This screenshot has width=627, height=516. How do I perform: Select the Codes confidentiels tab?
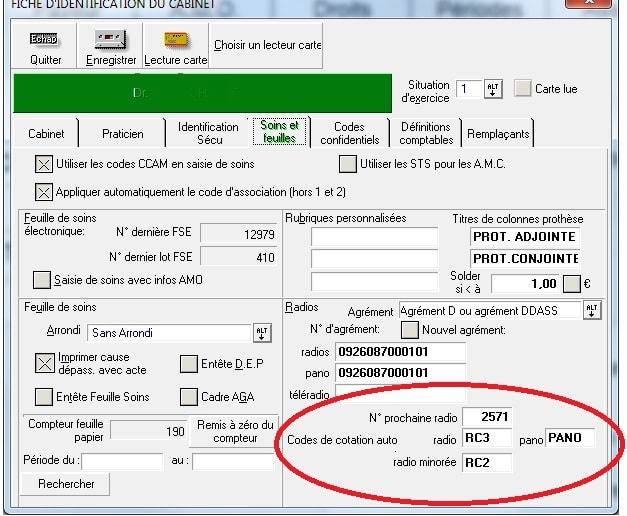coord(349,133)
